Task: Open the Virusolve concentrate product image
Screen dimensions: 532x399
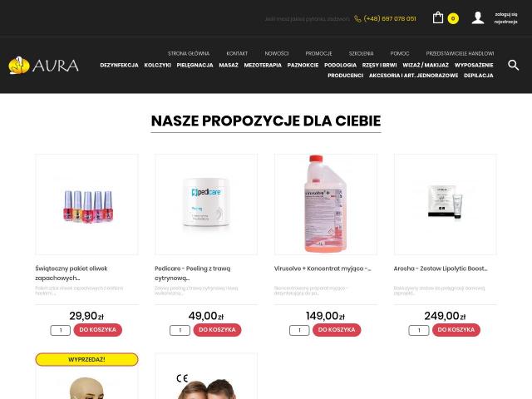Action: 325,204
